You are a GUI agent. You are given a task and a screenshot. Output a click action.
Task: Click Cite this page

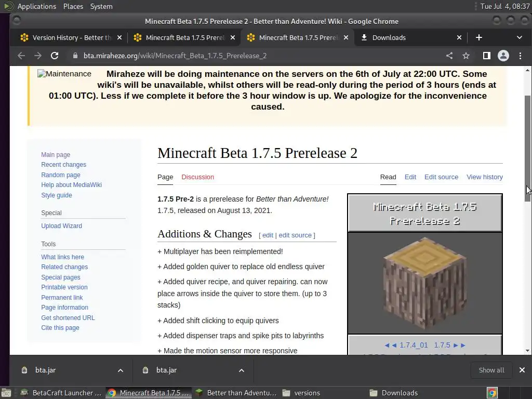60,328
